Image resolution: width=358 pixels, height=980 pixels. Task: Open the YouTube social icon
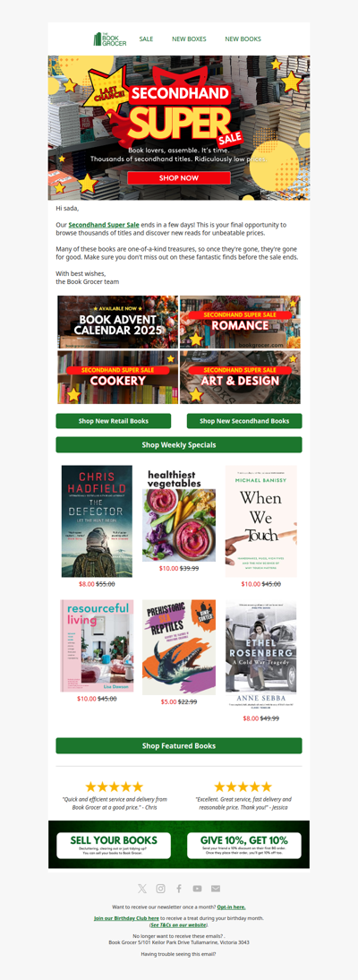point(198,888)
